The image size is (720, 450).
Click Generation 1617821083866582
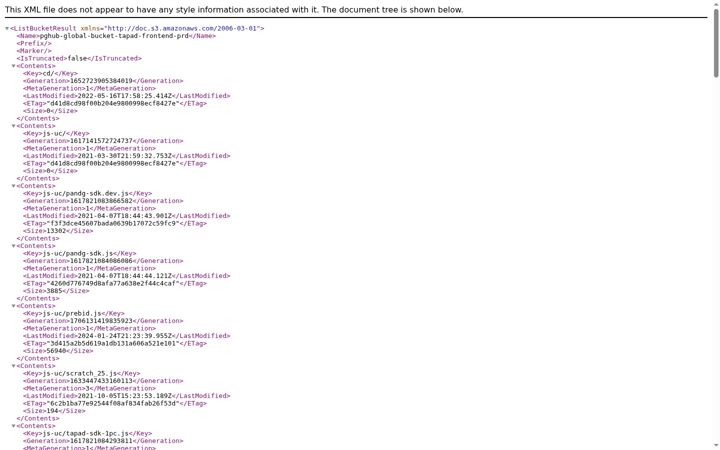(101, 201)
